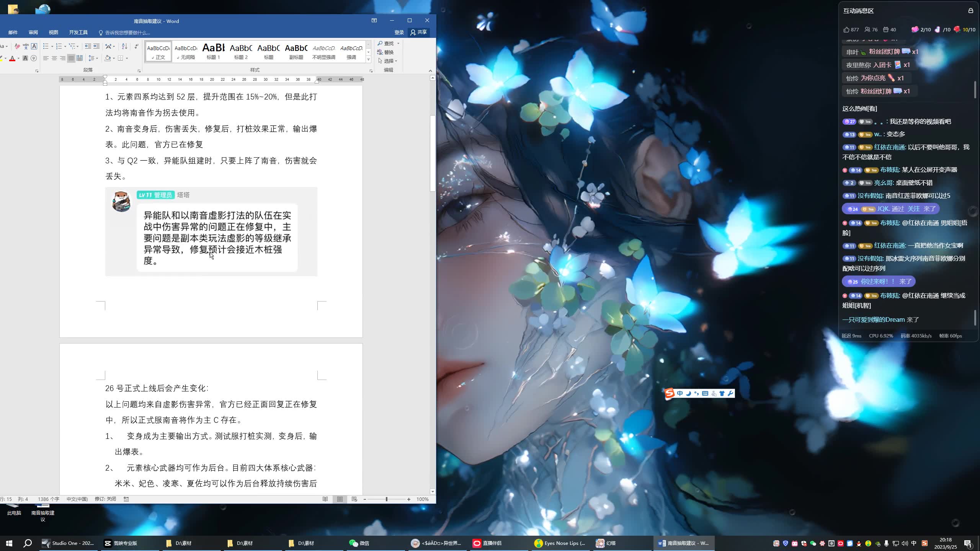Move the zoom slider handle in status bar

coord(387,499)
